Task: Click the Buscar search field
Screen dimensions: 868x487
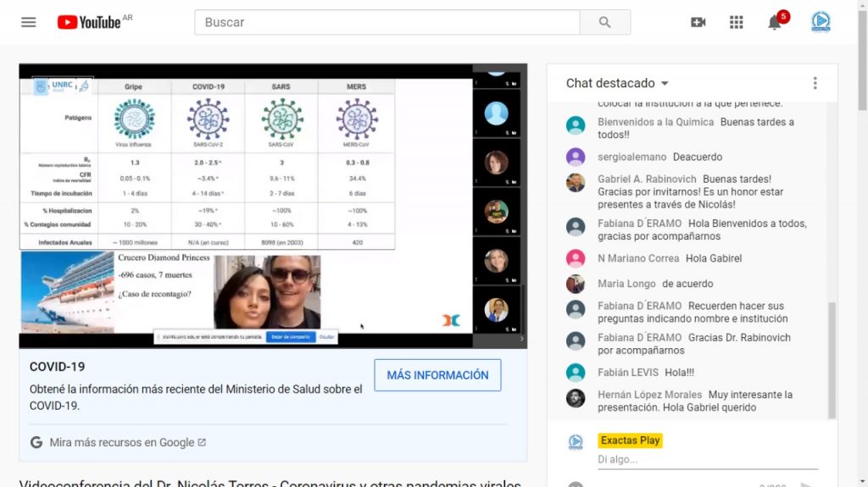Action: (x=387, y=22)
